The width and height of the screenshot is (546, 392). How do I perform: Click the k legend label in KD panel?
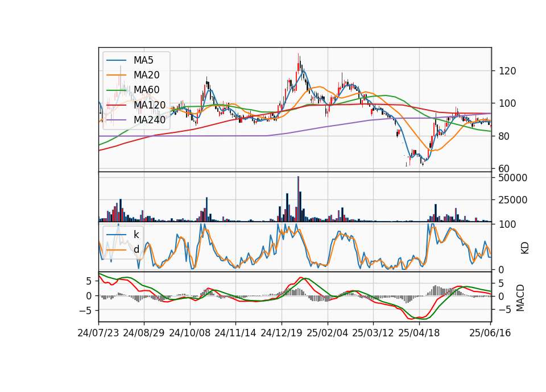click(x=136, y=235)
